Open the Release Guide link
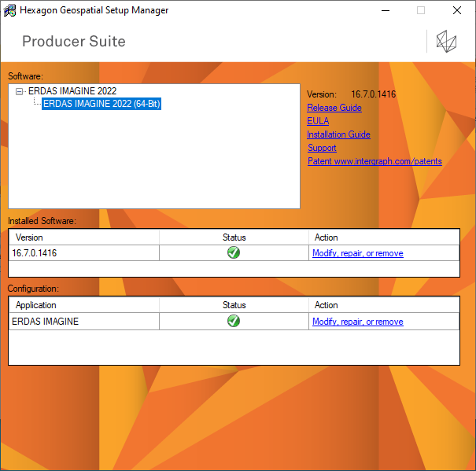 click(x=334, y=108)
